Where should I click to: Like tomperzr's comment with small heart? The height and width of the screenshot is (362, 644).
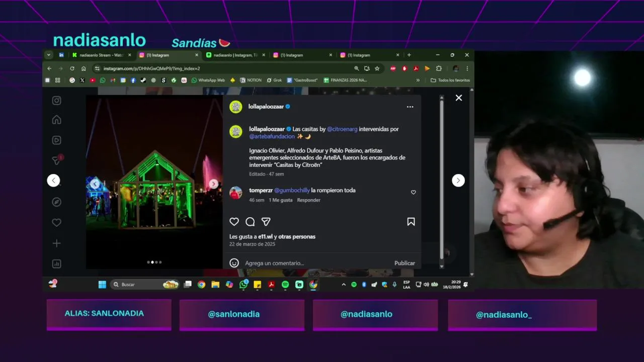click(x=414, y=192)
